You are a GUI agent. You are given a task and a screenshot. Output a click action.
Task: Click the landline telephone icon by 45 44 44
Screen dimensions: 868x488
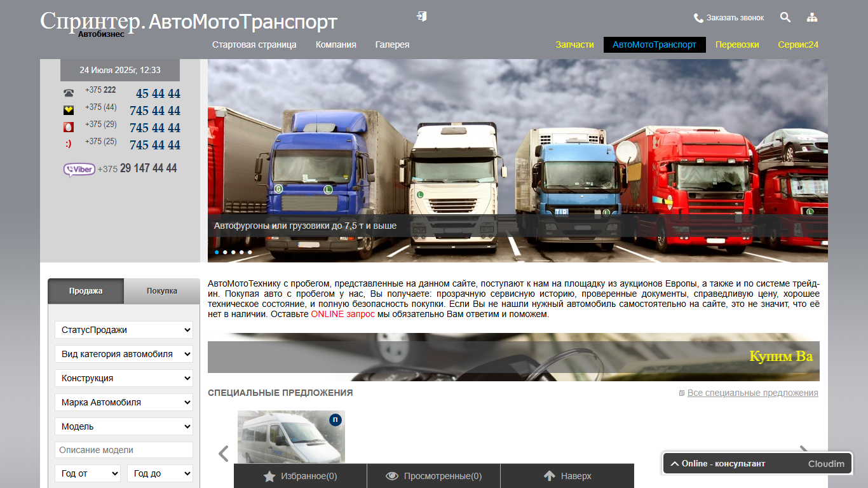coord(69,93)
